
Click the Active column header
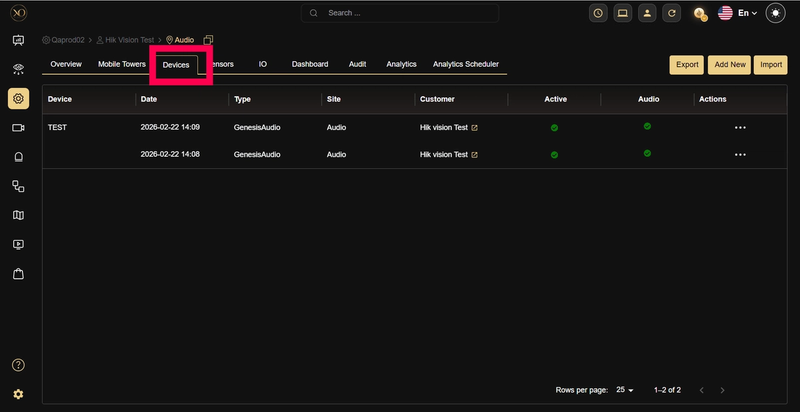pyautogui.click(x=556, y=99)
